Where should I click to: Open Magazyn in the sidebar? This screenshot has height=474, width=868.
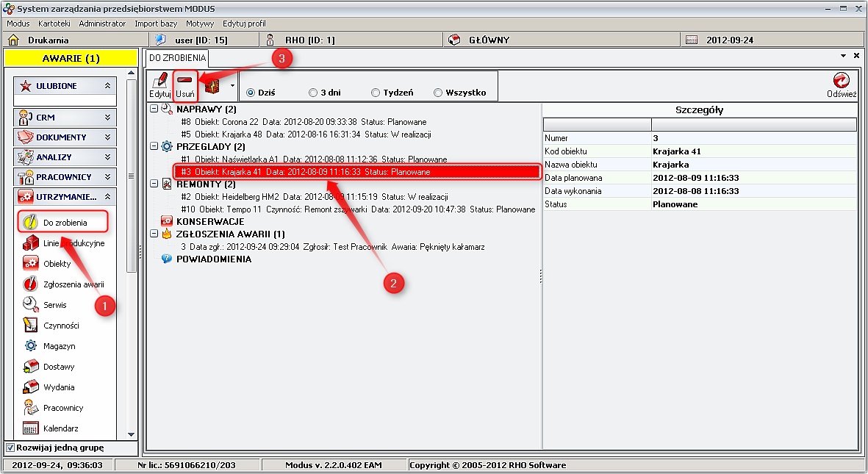pyautogui.click(x=49, y=346)
